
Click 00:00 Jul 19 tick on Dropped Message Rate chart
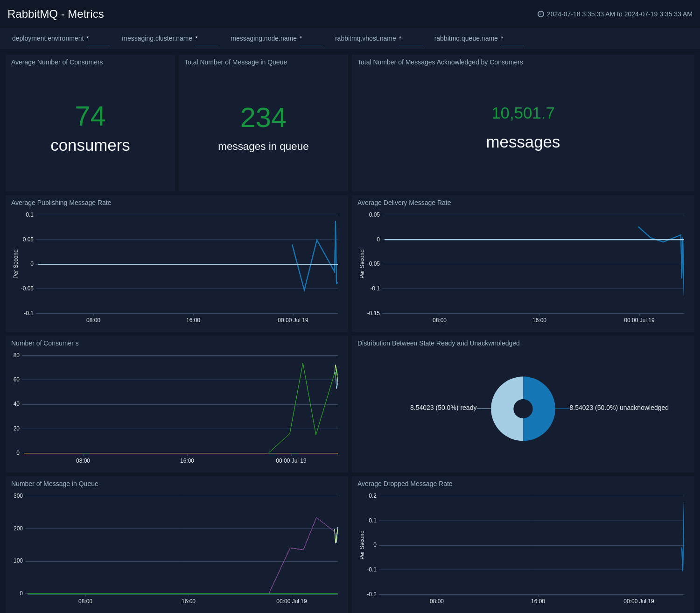[x=639, y=601]
